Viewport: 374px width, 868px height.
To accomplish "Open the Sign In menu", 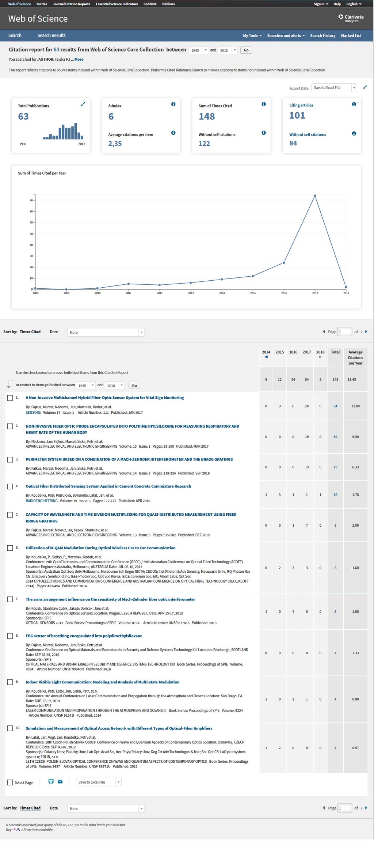I will coord(321,4).
